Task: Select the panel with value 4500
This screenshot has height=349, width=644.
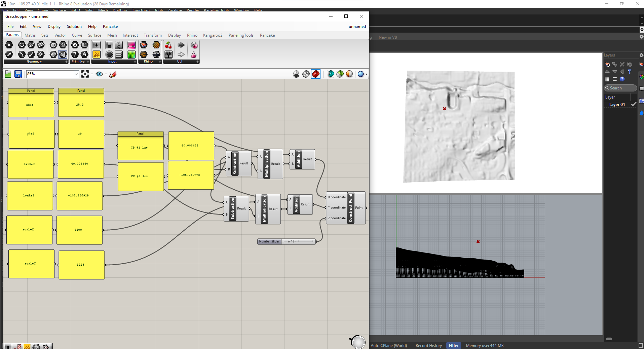Action: coord(79,230)
